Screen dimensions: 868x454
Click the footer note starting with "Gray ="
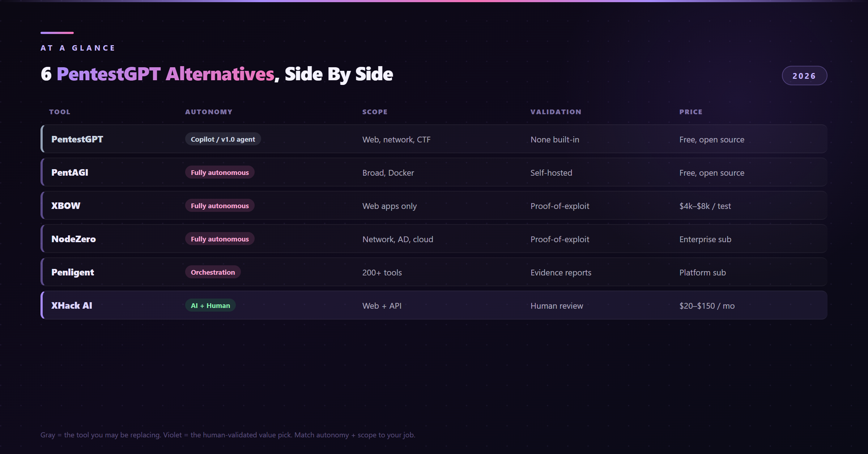coord(228,435)
